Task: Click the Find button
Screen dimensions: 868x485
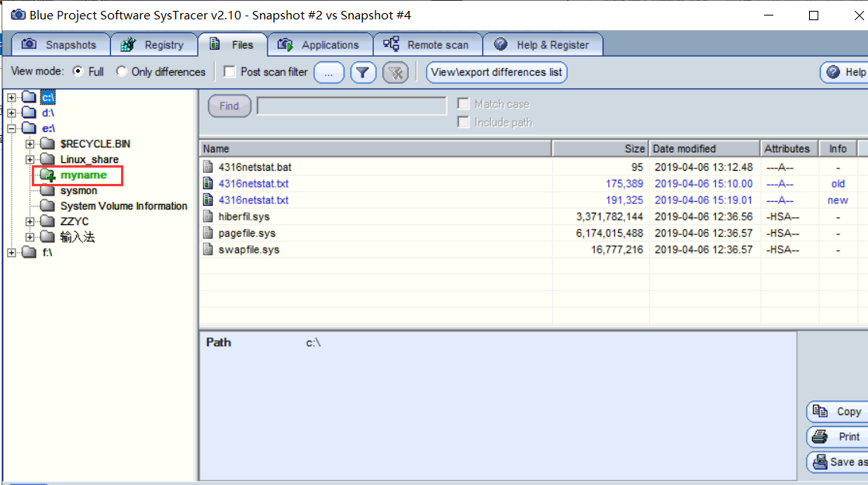Action: pos(229,106)
